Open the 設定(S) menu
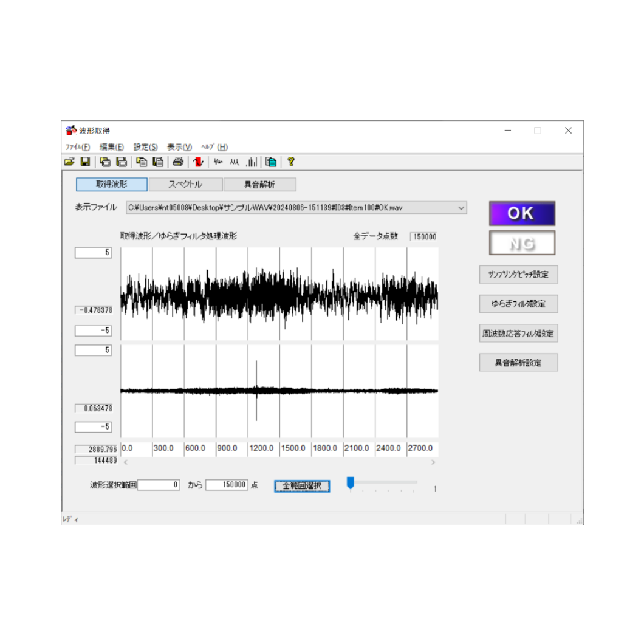The width and height of the screenshot is (644, 644). (x=145, y=147)
